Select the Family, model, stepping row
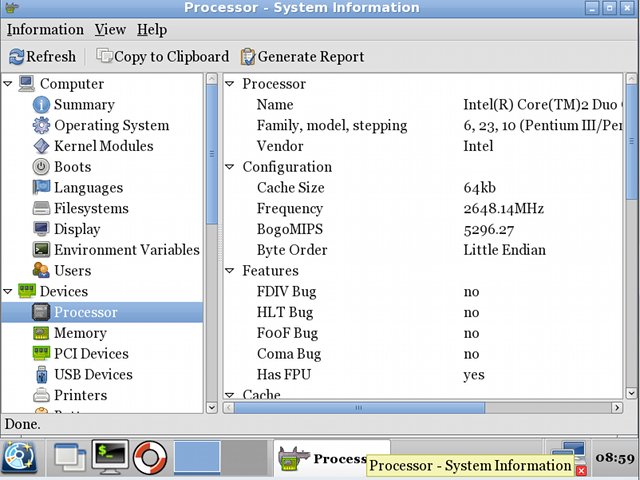Image resolution: width=640 pixels, height=480 pixels. click(x=424, y=125)
